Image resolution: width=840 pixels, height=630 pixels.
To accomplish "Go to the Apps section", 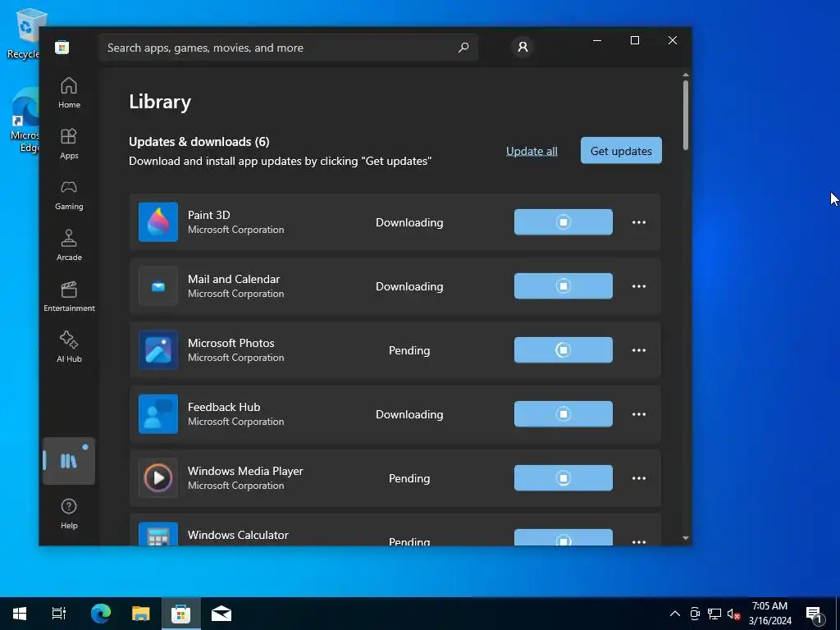I will click(x=69, y=144).
